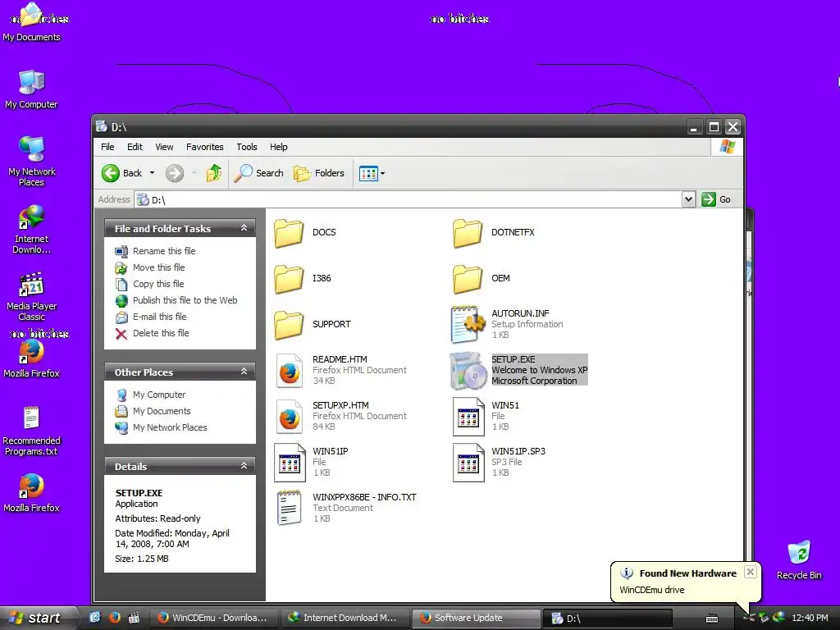The width and height of the screenshot is (840, 630).
Task: Select the WINXPPX86BE - INFO.TXT text file icon
Action: 290,508
